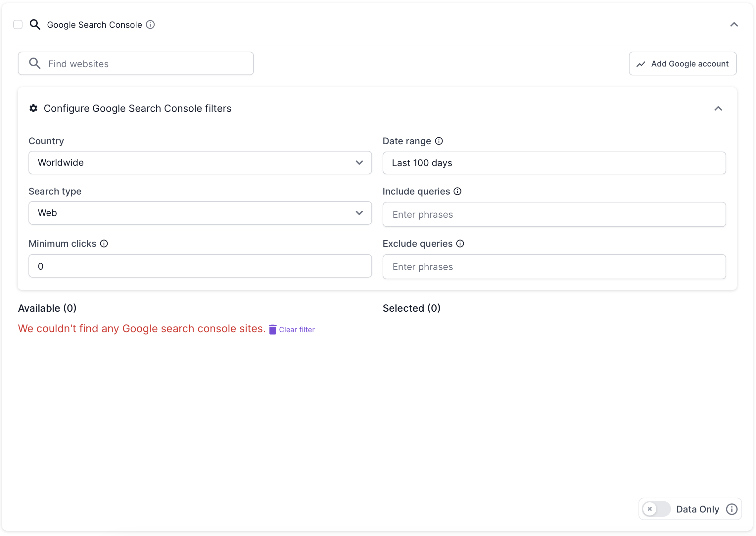
Task: Collapse the Google Search Console section
Action: point(734,25)
